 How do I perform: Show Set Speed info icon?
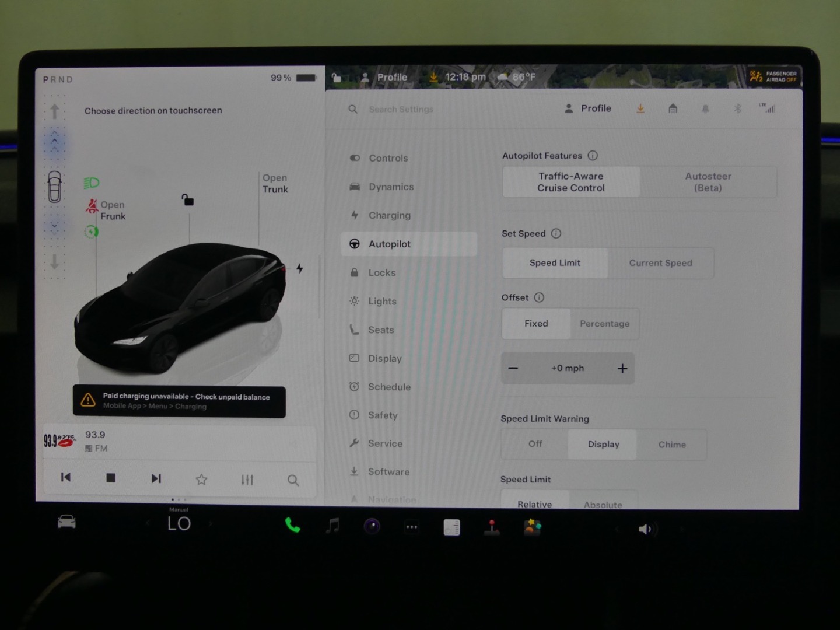click(556, 233)
